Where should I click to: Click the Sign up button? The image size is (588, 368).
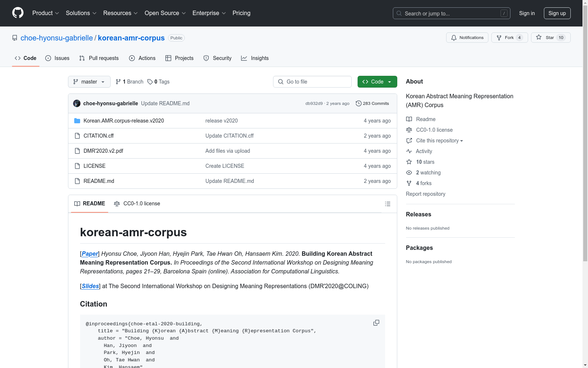point(557,13)
